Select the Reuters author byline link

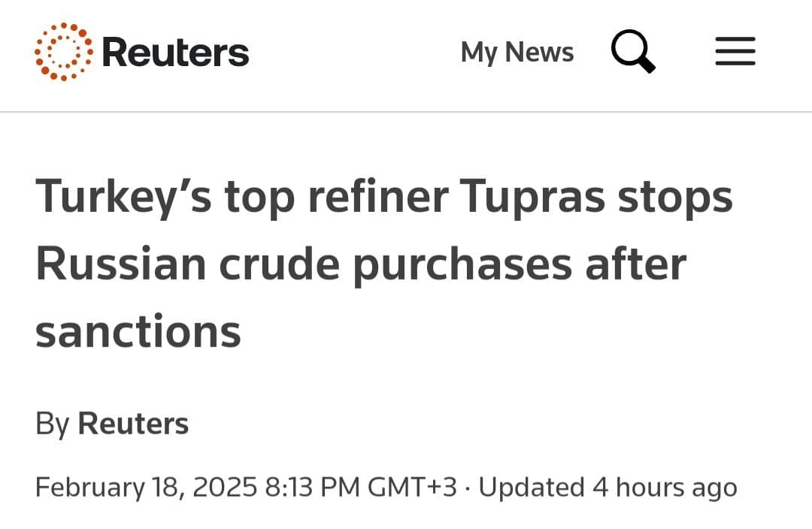[x=133, y=424]
